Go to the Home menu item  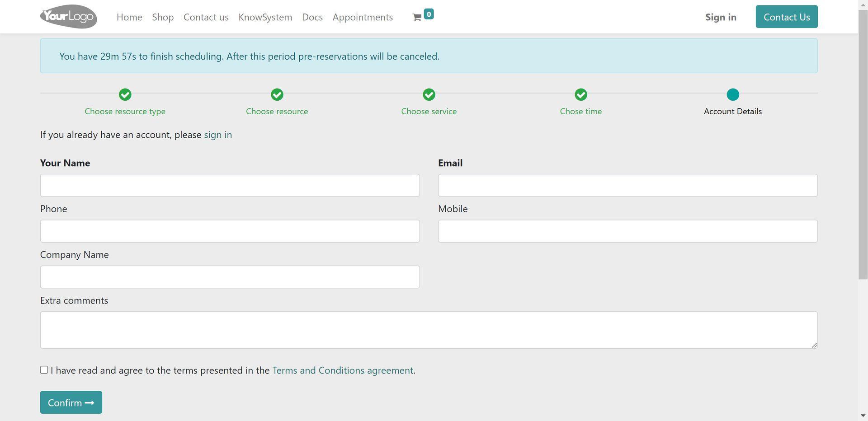[129, 17]
